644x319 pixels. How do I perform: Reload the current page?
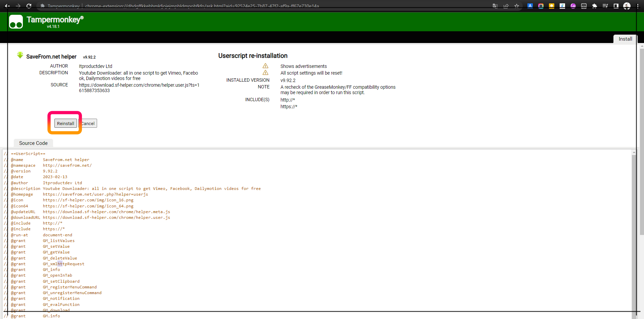(x=29, y=6)
